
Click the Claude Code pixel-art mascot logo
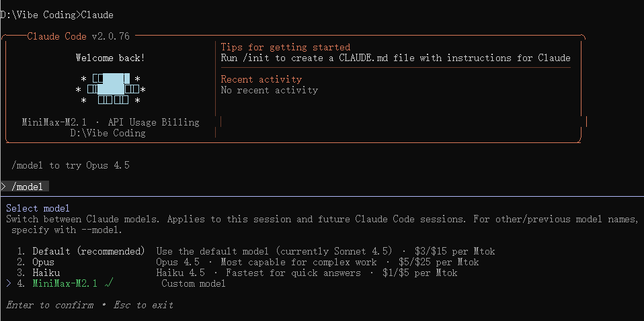point(110,90)
